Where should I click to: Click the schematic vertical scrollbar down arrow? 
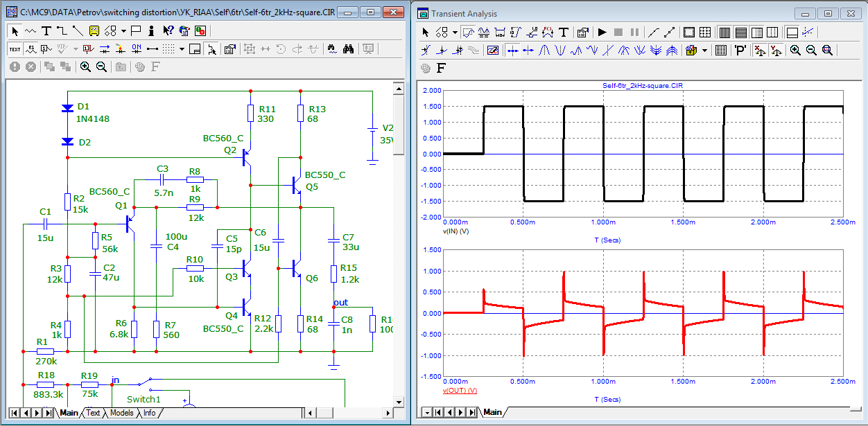[x=398, y=400]
